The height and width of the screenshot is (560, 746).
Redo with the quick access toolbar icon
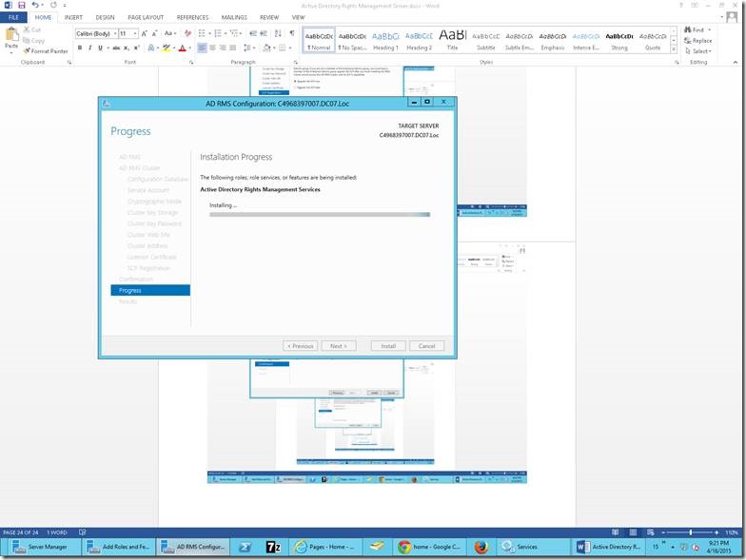point(53,6)
